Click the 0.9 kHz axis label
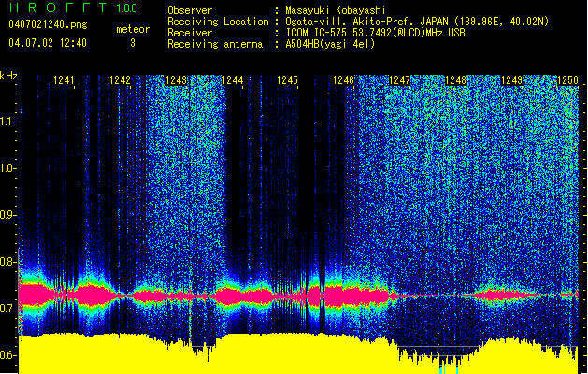Image resolution: width=588 pixels, height=374 pixels. click(x=8, y=215)
